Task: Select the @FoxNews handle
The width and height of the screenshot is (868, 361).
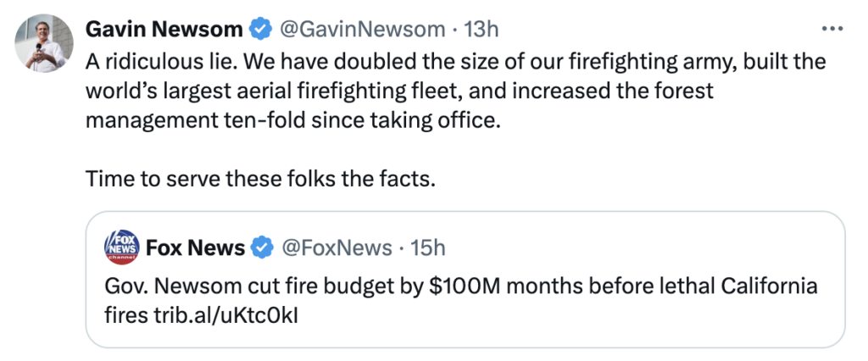Action: coord(335,248)
